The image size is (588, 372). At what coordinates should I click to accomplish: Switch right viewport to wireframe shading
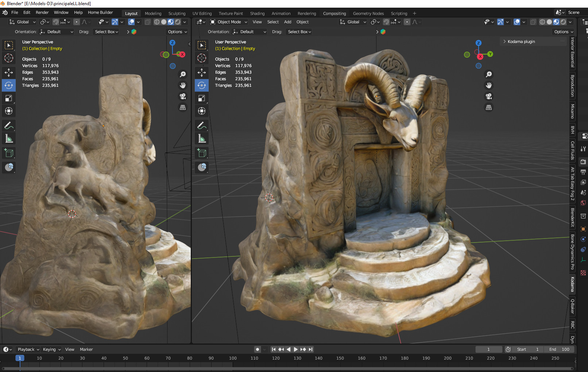542,22
